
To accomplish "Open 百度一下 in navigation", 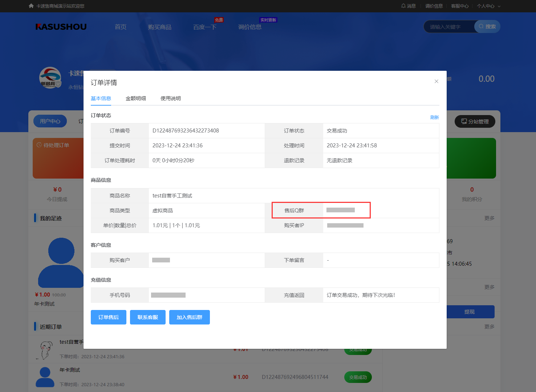I will pyautogui.click(x=205, y=27).
